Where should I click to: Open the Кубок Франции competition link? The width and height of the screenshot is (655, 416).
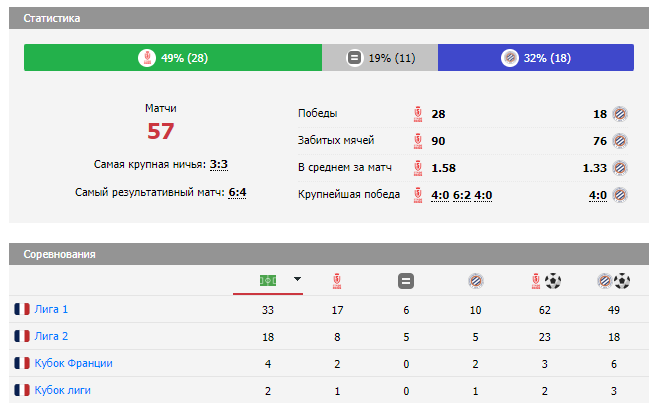coord(74,363)
